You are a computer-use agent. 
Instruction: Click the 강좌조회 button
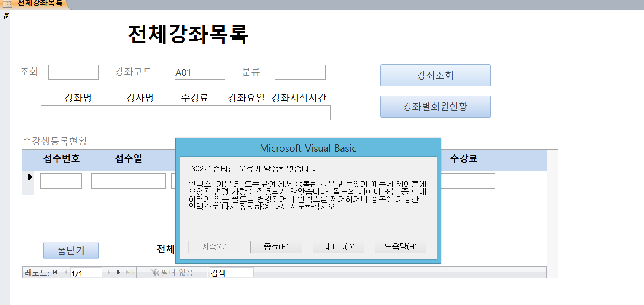(x=435, y=75)
